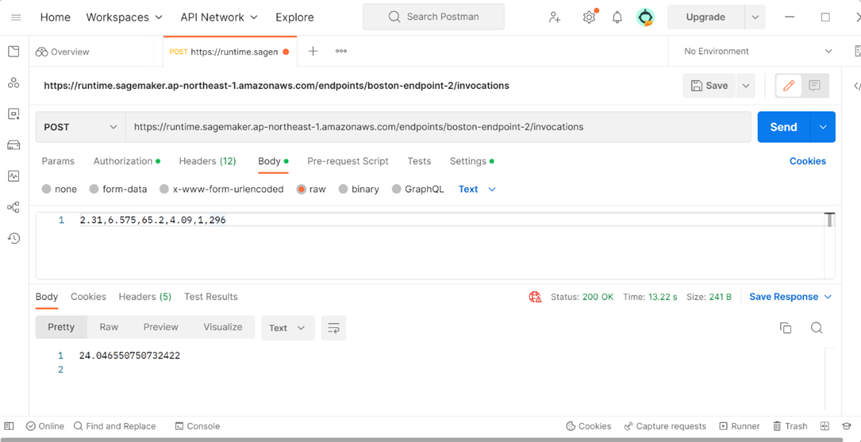Image resolution: width=861 pixels, height=442 pixels.
Task: Open the Params tab
Action: coord(58,161)
